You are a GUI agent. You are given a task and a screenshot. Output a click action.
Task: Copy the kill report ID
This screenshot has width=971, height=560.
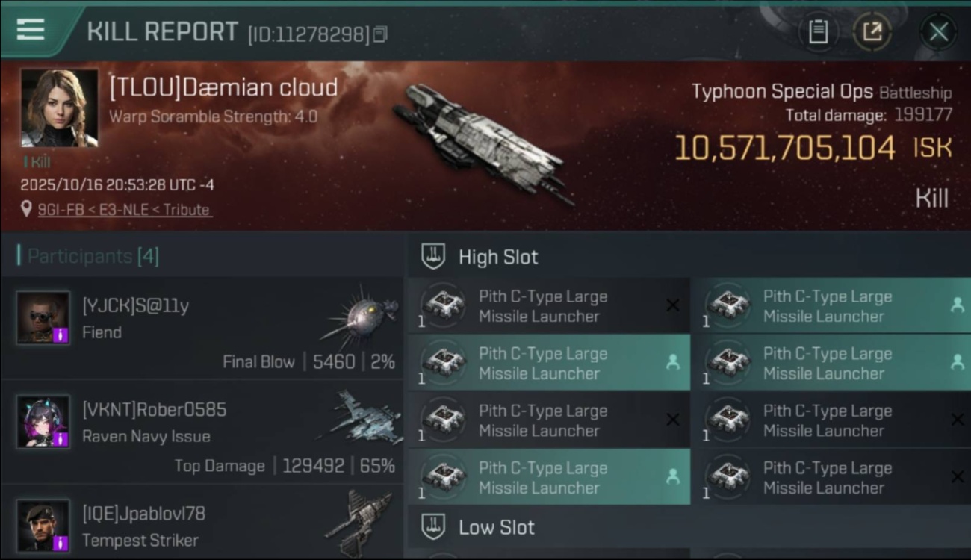point(381,34)
